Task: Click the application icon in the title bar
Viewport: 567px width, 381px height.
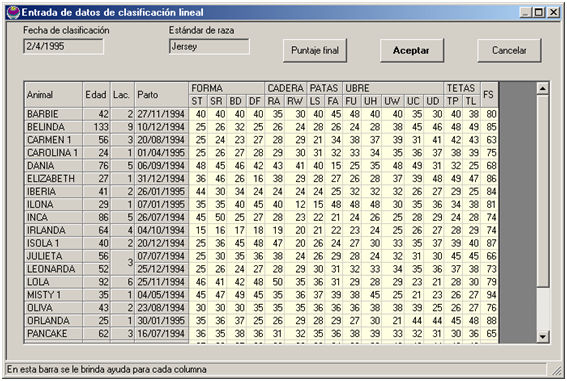Action: (x=13, y=12)
